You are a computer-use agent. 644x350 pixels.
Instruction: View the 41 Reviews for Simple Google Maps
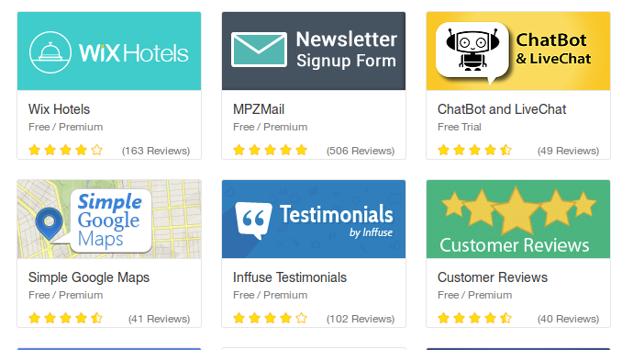(160, 319)
